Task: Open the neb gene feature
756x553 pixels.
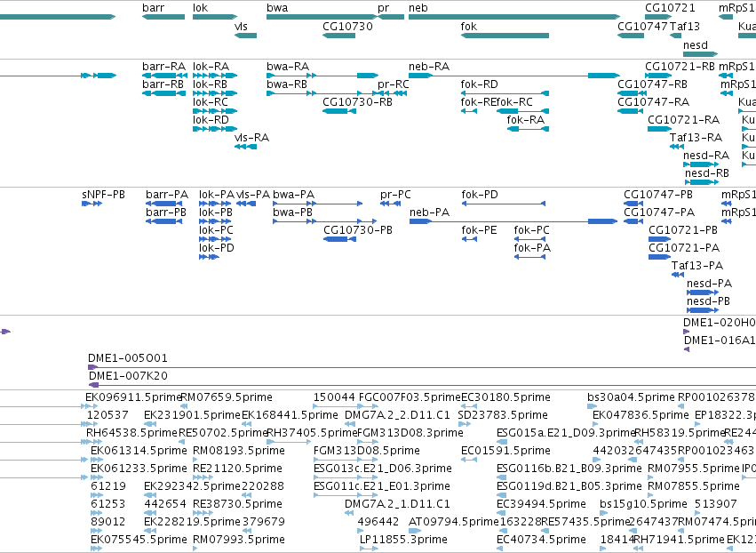Action: 514,17
